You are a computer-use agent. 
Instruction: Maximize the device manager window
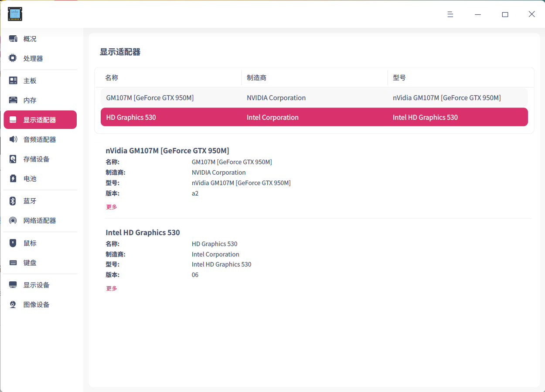(505, 14)
